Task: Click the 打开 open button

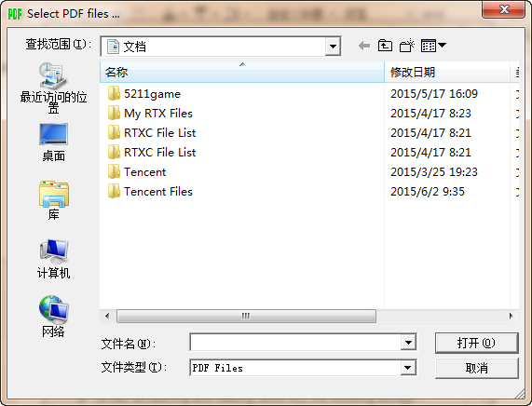Action: (x=477, y=343)
